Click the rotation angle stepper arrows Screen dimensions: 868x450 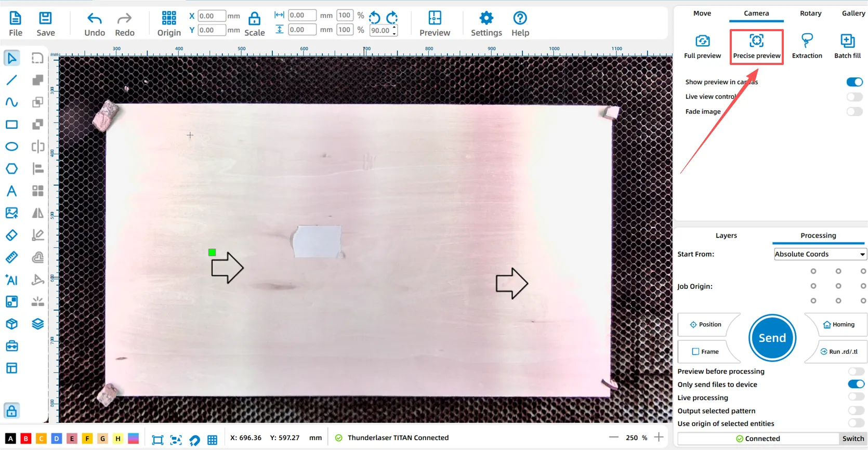click(x=394, y=31)
